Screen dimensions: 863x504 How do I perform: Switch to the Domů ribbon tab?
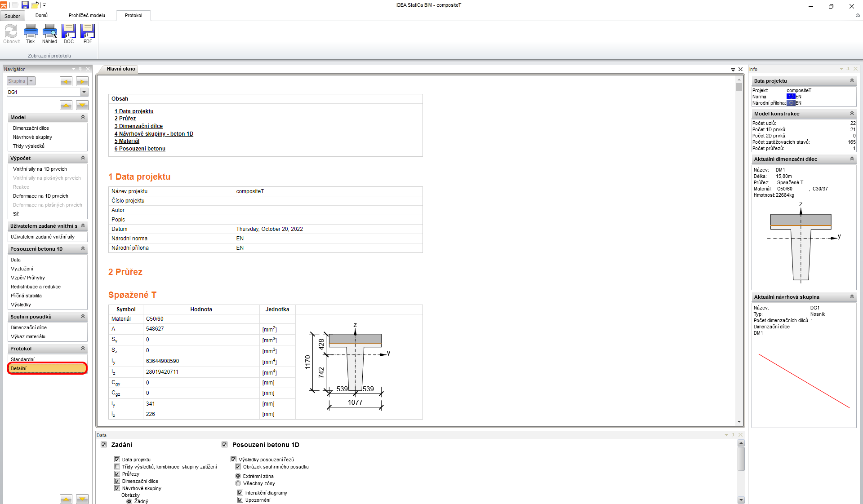click(41, 15)
